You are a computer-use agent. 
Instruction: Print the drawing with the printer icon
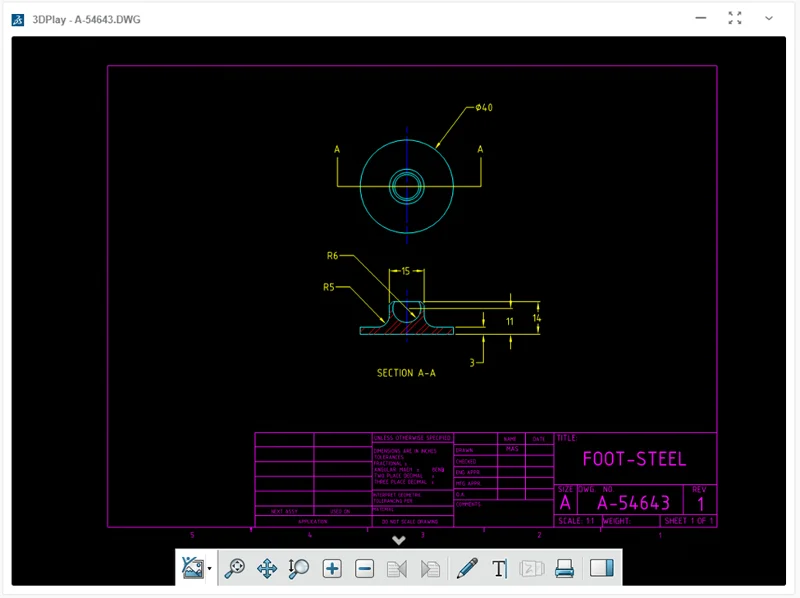[x=564, y=568]
